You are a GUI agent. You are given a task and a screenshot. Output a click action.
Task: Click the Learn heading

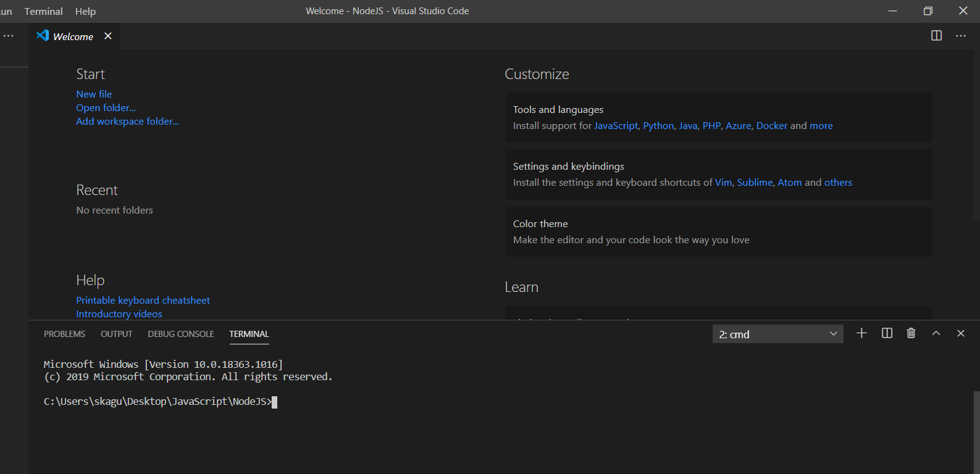pyautogui.click(x=521, y=287)
